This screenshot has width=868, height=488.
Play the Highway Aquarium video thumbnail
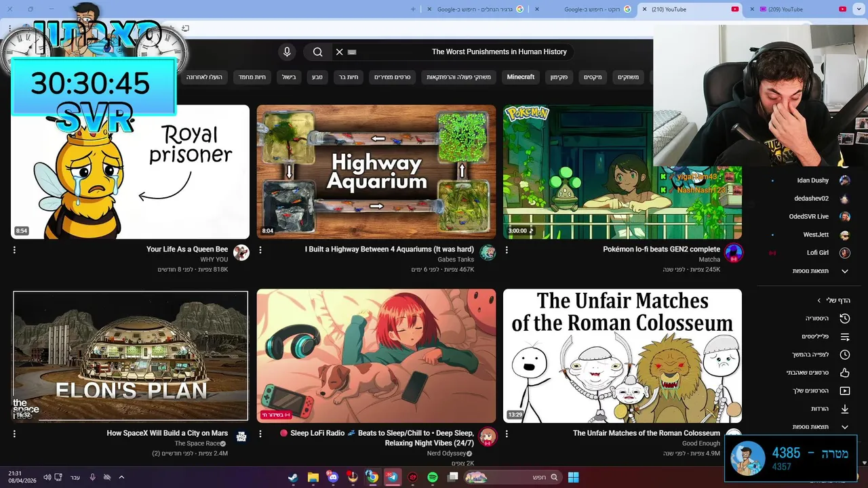coord(376,171)
